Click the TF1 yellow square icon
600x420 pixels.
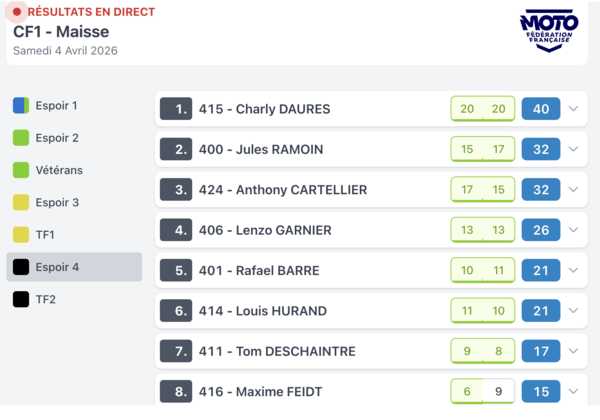(x=20, y=235)
